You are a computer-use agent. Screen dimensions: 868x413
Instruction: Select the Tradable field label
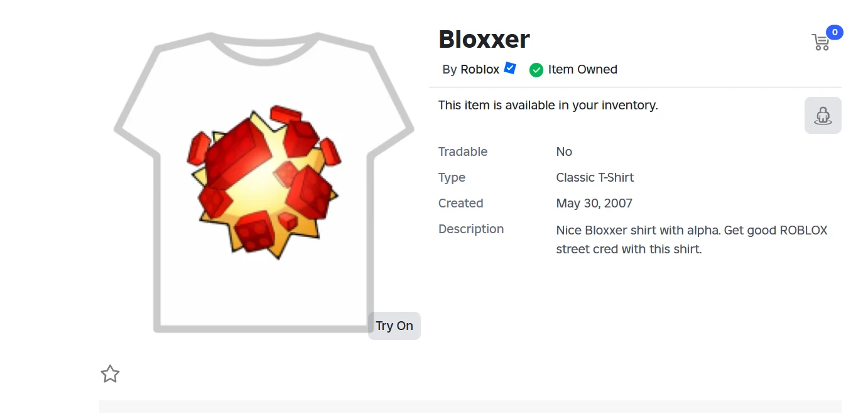(462, 151)
